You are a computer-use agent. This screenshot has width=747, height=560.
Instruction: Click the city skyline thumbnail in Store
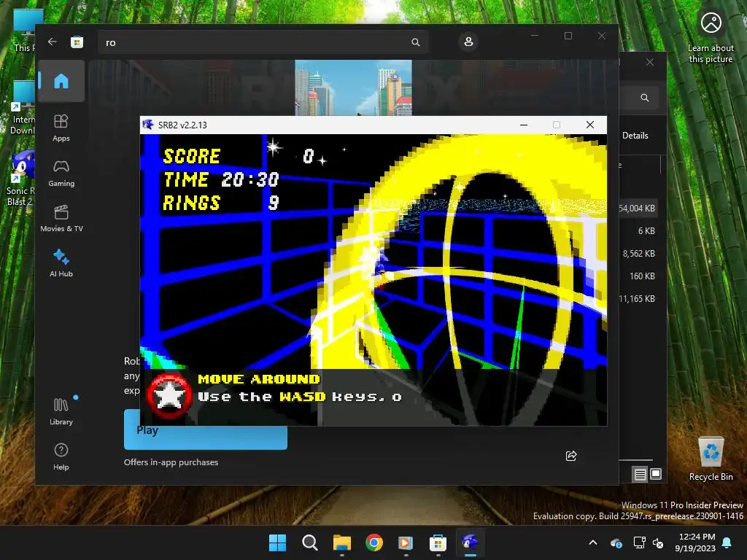tap(353, 87)
